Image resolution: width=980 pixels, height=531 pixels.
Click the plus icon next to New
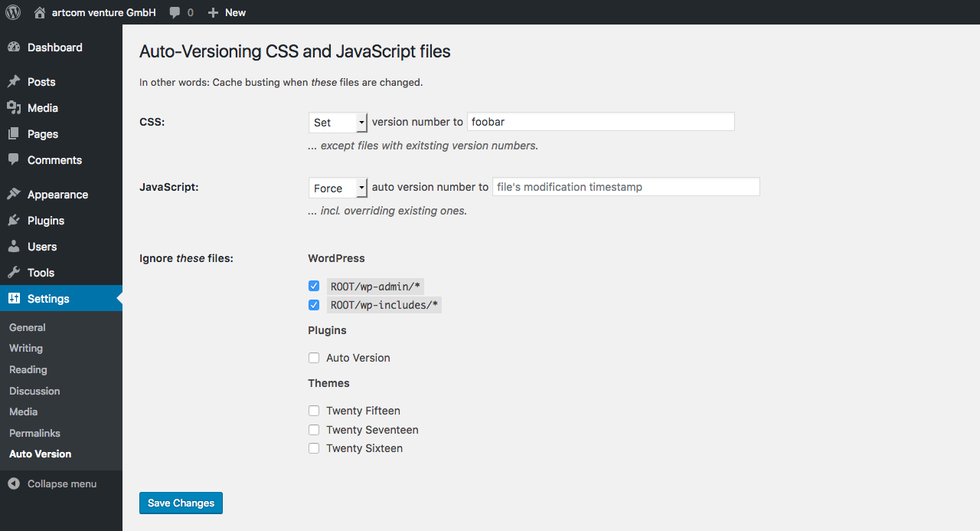pos(213,13)
